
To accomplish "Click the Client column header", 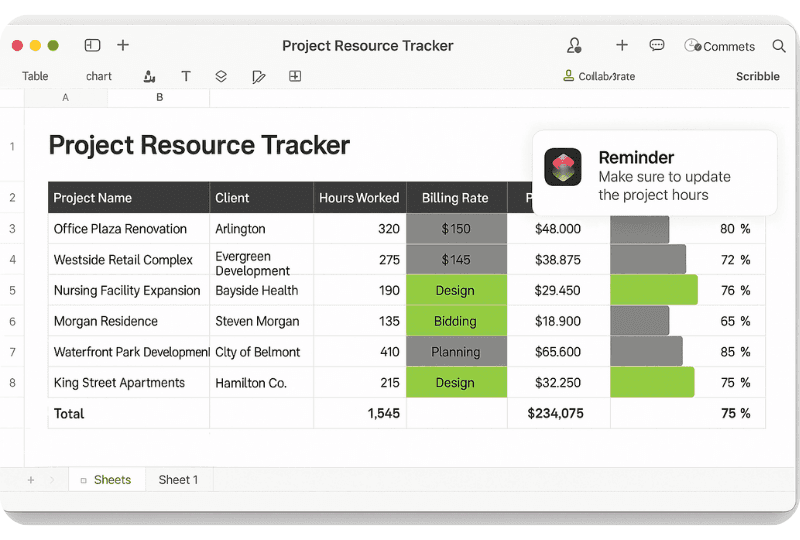I will [x=261, y=198].
